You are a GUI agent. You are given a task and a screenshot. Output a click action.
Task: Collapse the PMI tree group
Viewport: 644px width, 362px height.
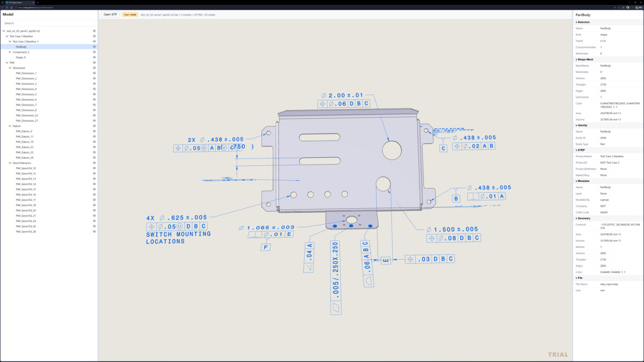[x=7, y=63]
